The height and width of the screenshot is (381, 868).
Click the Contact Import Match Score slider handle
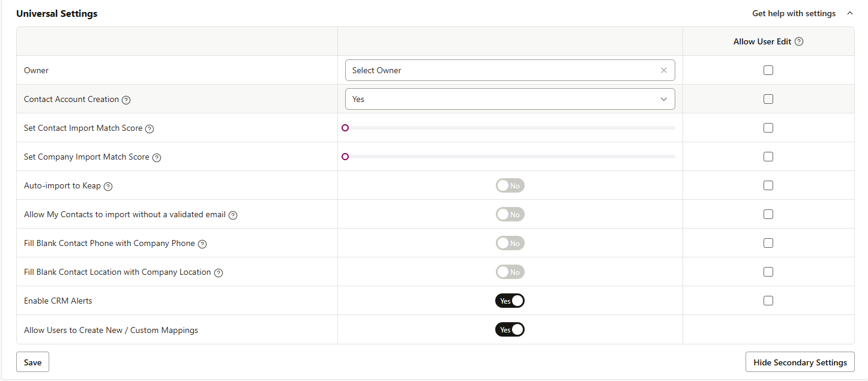click(x=345, y=128)
